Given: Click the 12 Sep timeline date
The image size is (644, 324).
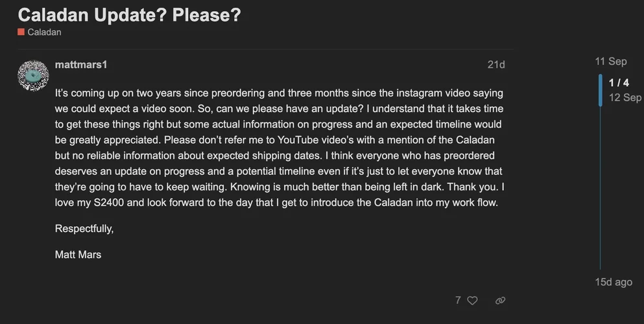Looking at the screenshot, I should (625, 98).
